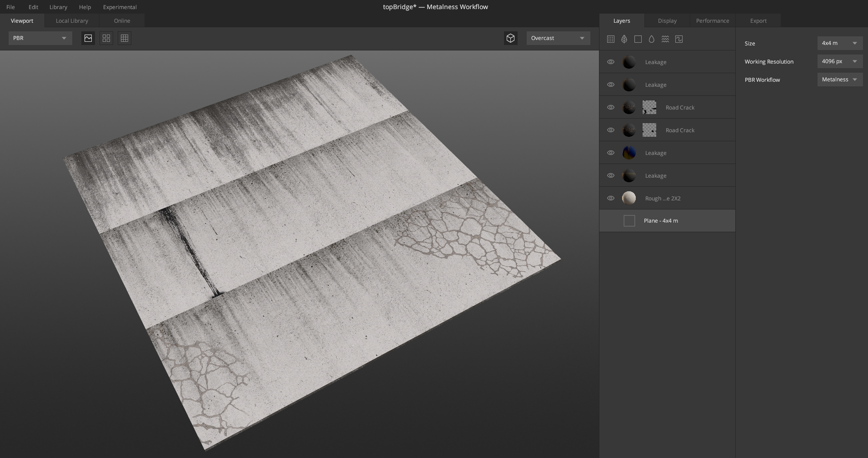The image size is (868, 458).
Task: Hide the topmost Leakage layer
Action: [611, 62]
